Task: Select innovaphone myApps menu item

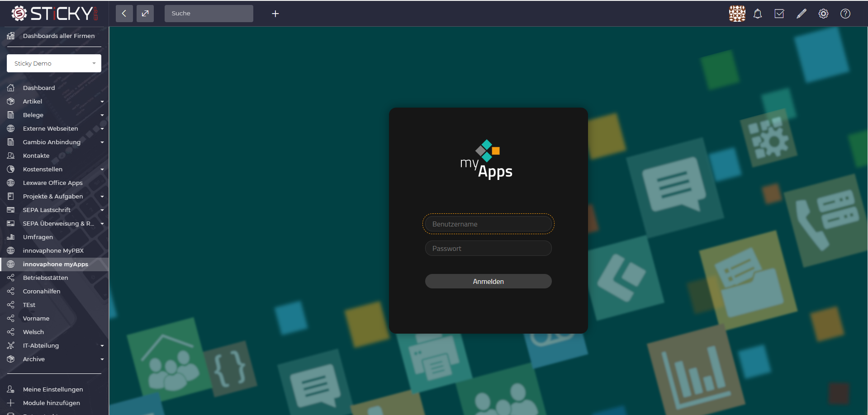Action: tap(54, 264)
